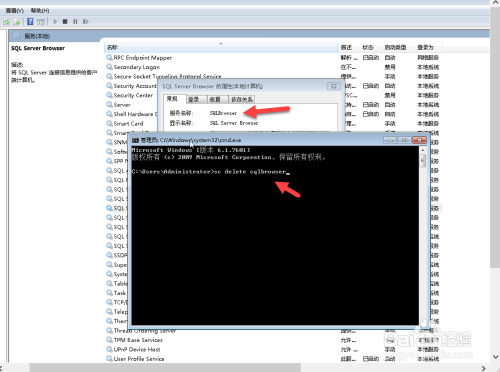Screen dimensions: 500x372
Task: Select the Security Center service
Action: pyautogui.click(x=133, y=95)
